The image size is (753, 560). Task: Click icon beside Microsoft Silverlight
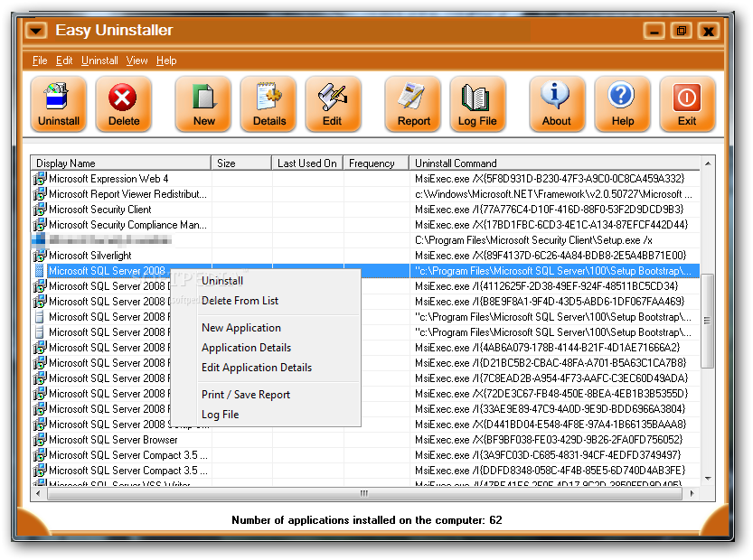tap(40, 256)
